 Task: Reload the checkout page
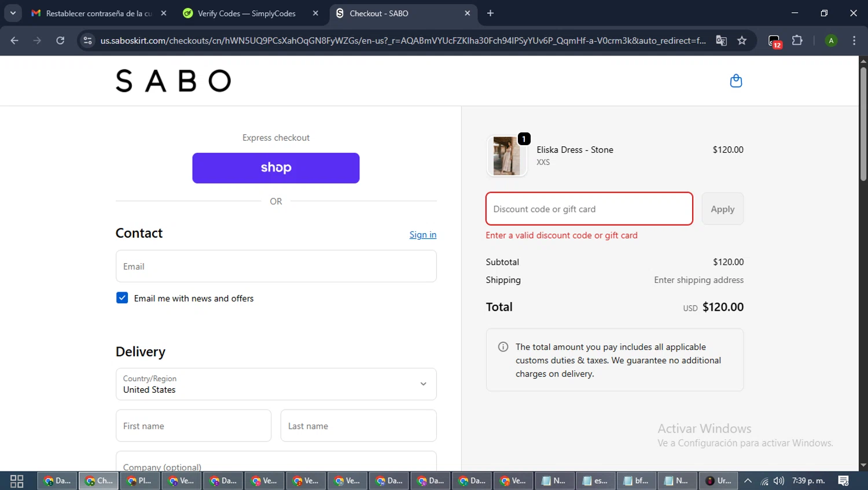click(x=60, y=40)
